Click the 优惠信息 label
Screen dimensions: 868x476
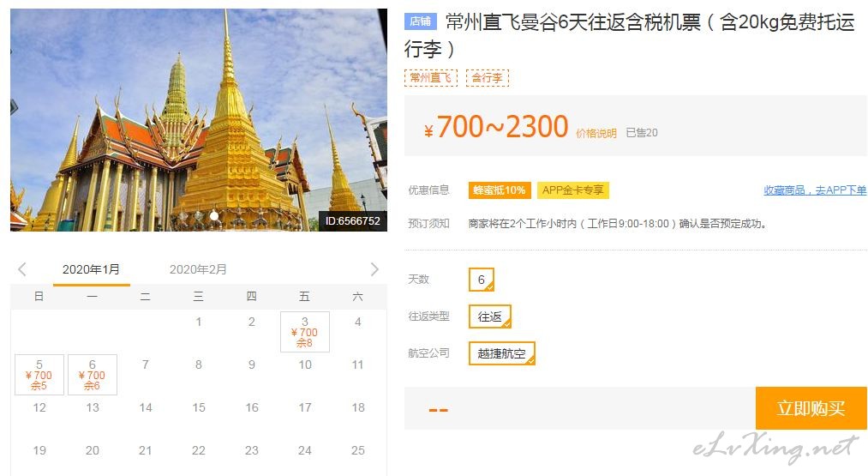(428, 190)
